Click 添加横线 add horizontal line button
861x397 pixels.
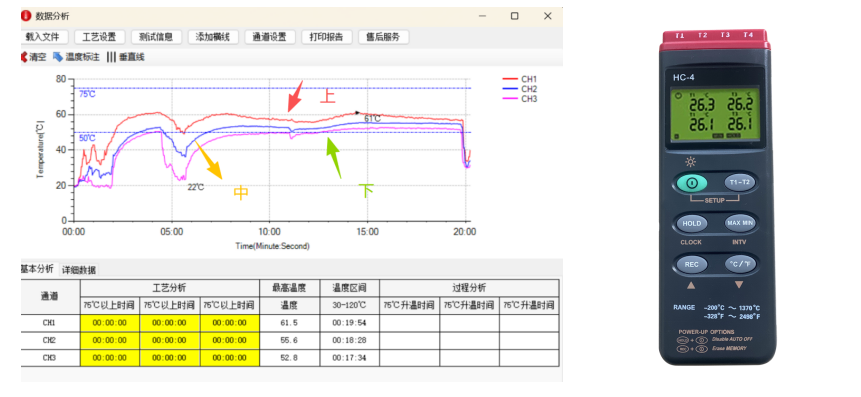click(x=213, y=37)
